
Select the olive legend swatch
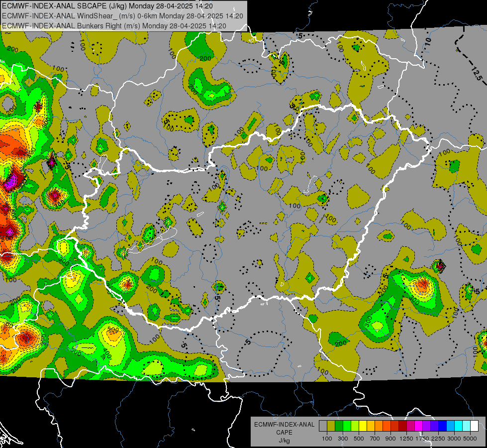331,426
